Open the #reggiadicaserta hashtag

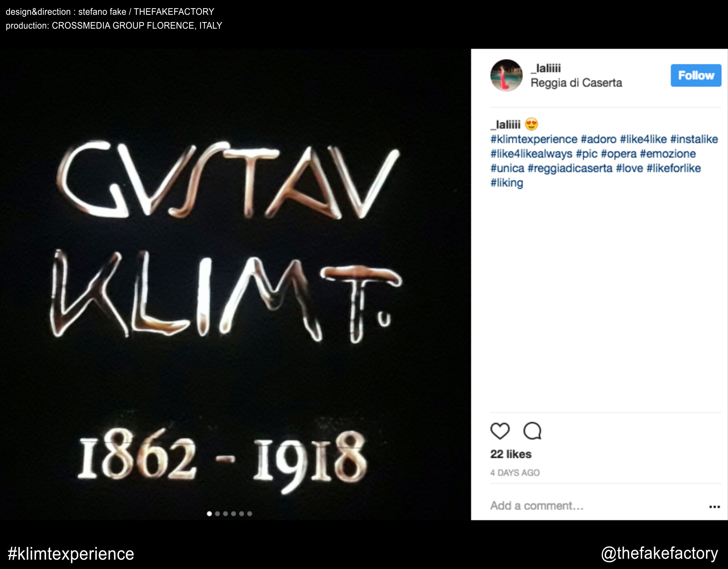tap(570, 168)
